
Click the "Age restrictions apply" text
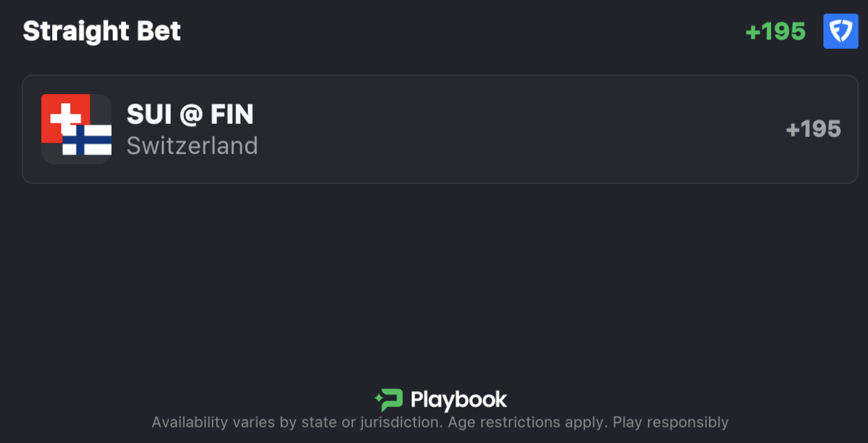527,422
